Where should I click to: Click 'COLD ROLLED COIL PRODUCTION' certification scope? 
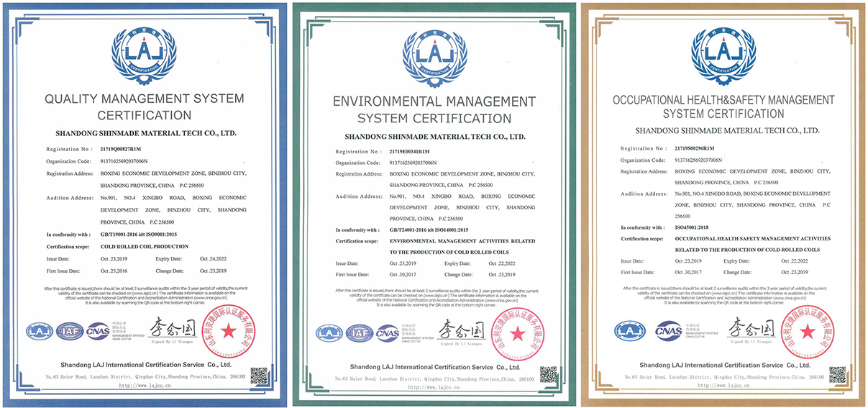point(144,246)
